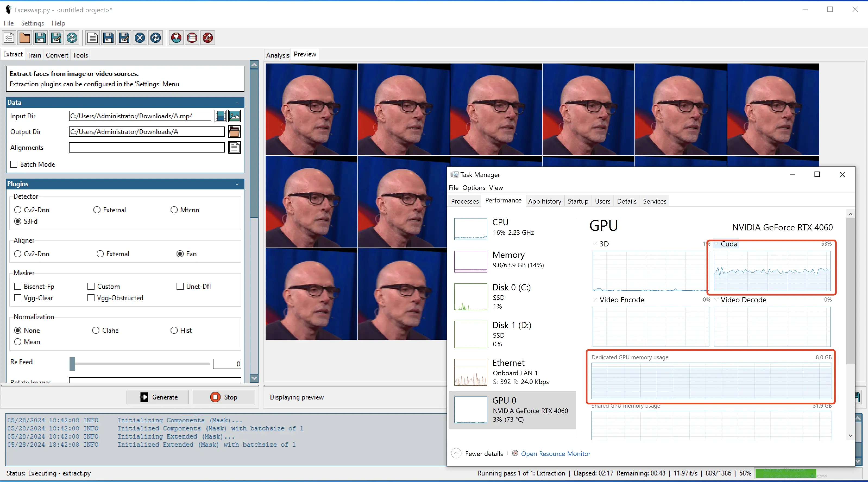This screenshot has height=482, width=868.
Task: Click the open project folder toolbar icon
Action: [25, 38]
